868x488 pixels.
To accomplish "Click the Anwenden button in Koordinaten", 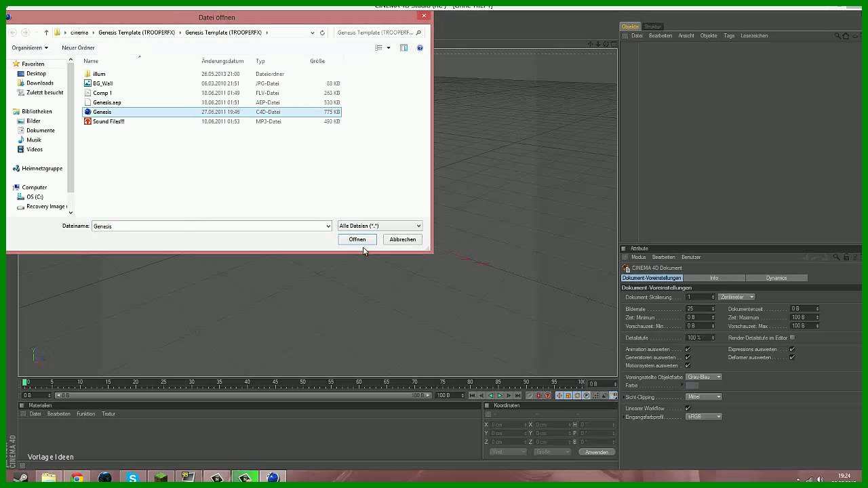I will [x=597, y=452].
